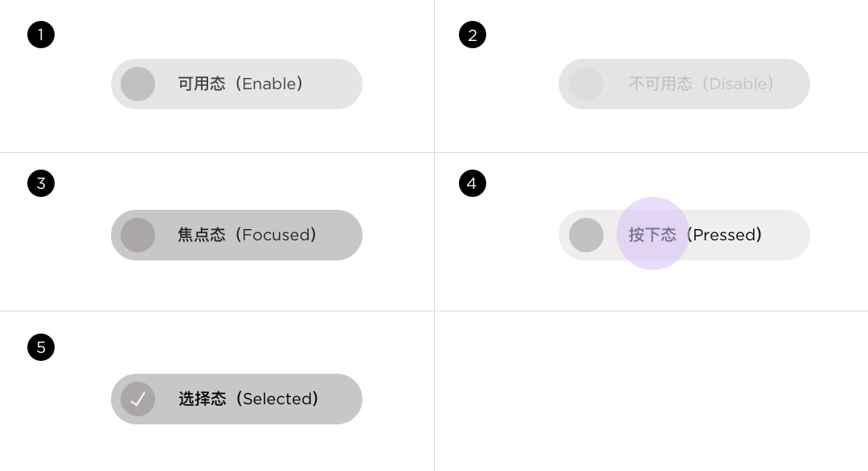Click the faded circle in Disable chip
868x471 pixels.
point(586,84)
